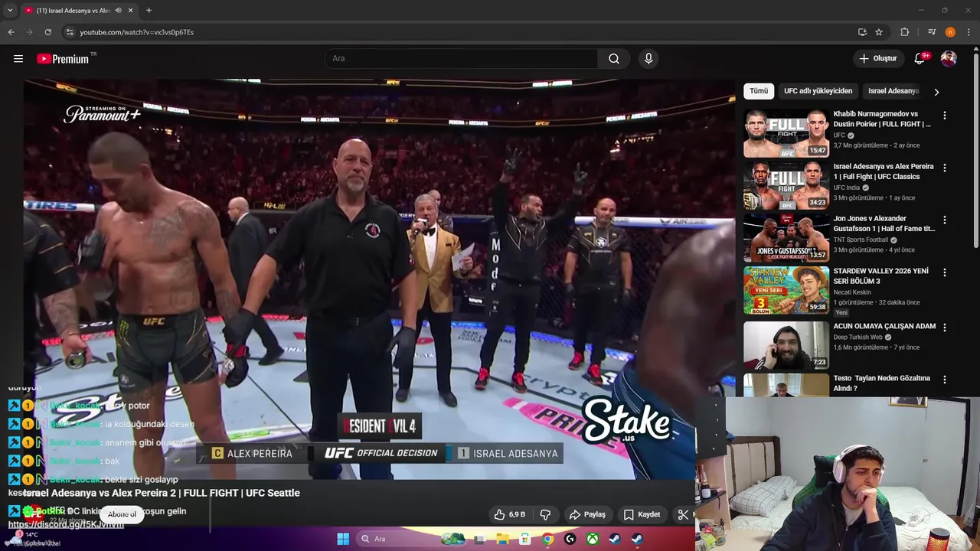Image resolution: width=980 pixels, height=551 pixels.
Task: Open 'ACUN OLMAYA ÇALIŞAN ADAM' video title
Action: pos(884,326)
